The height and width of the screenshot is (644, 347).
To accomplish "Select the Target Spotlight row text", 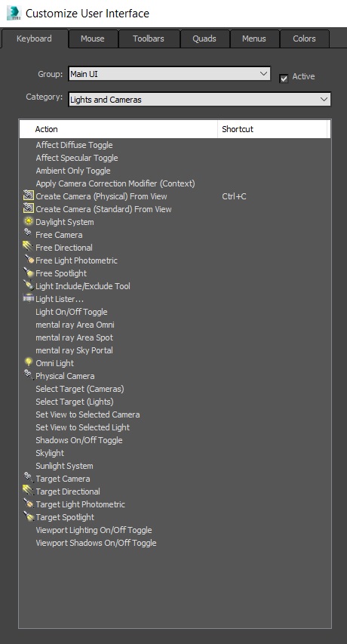I will coord(65,517).
